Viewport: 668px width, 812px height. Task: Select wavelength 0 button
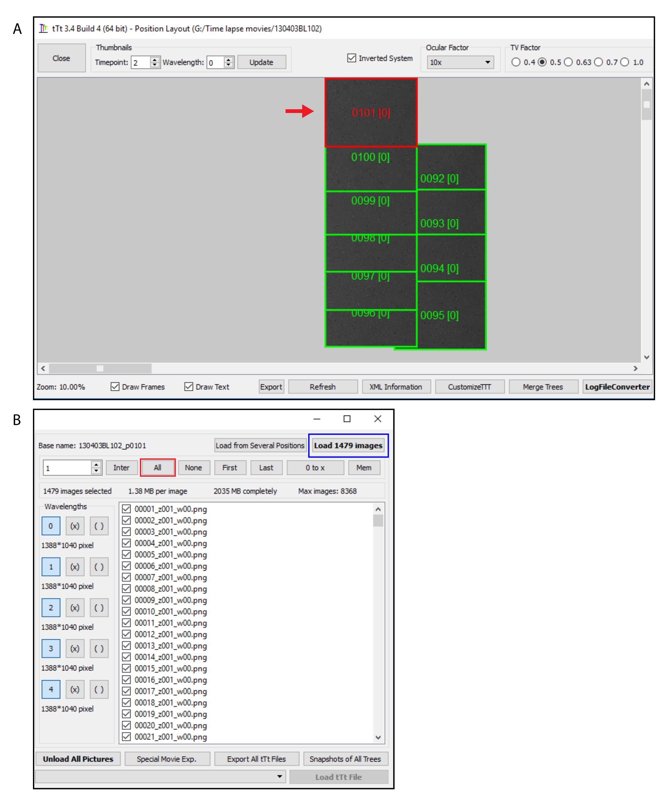tap(51, 526)
